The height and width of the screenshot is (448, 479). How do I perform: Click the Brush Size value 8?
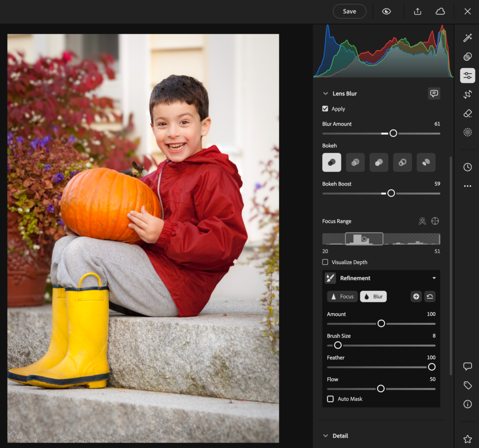coord(434,336)
